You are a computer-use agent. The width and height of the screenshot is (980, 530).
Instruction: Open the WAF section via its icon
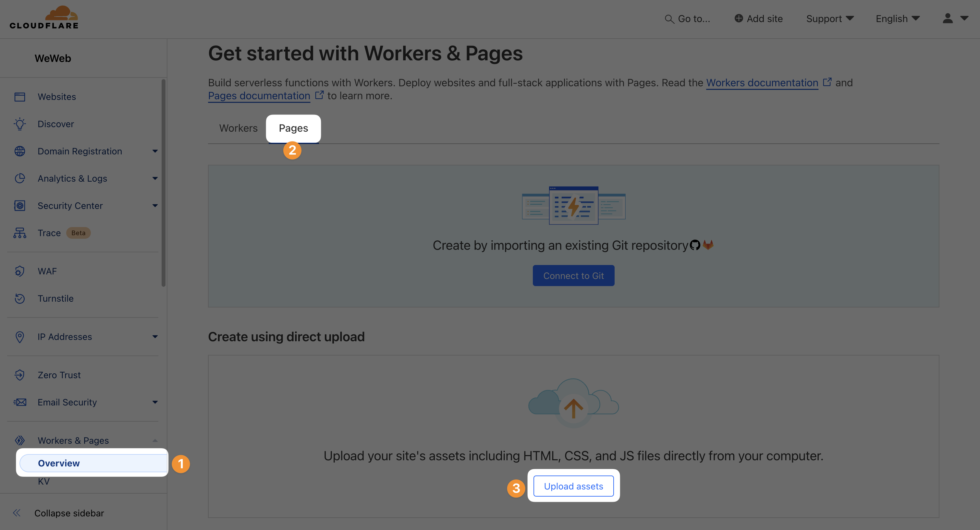[x=20, y=271]
